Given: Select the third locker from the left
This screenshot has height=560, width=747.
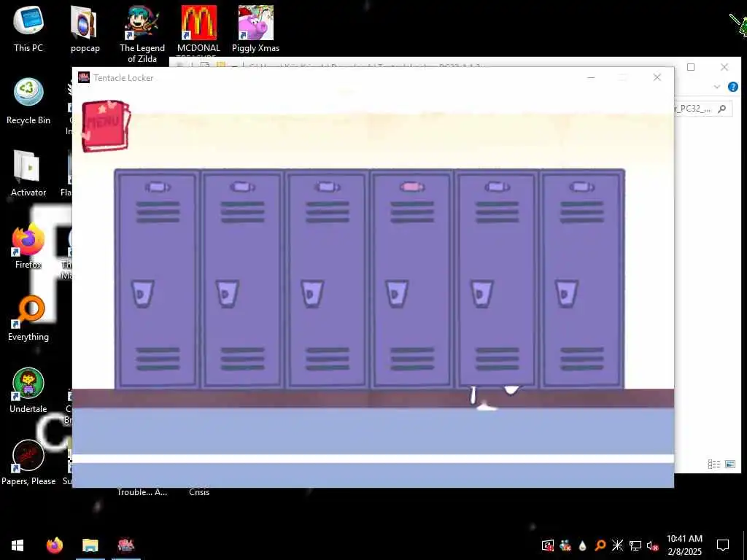Looking at the screenshot, I should click(x=327, y=279).
